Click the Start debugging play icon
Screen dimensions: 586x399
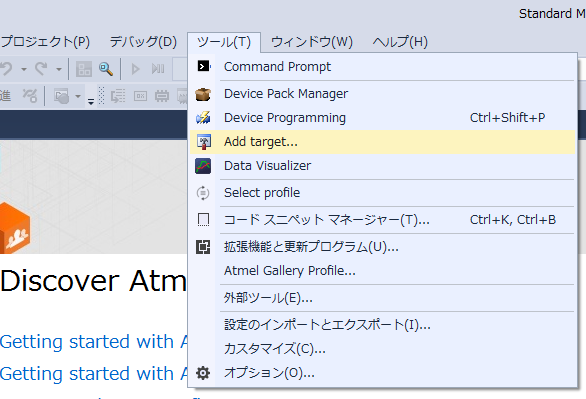(x=135, y=69)
